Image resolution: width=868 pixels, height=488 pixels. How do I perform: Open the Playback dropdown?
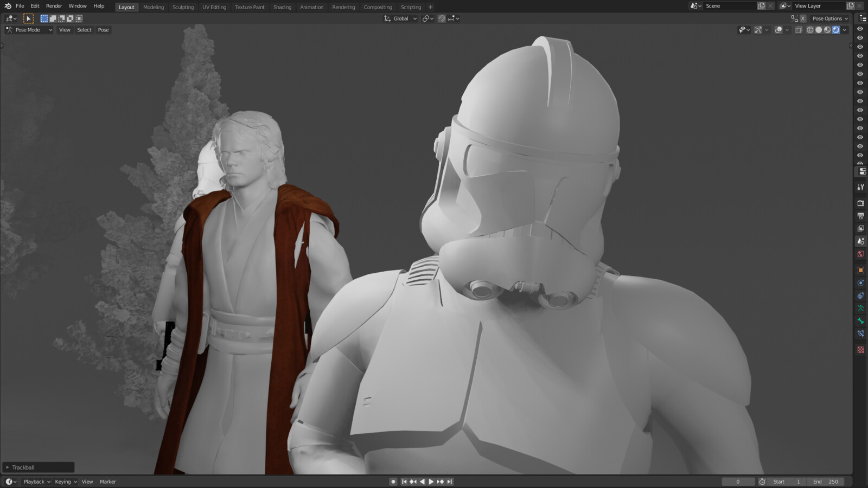point(36,481)
